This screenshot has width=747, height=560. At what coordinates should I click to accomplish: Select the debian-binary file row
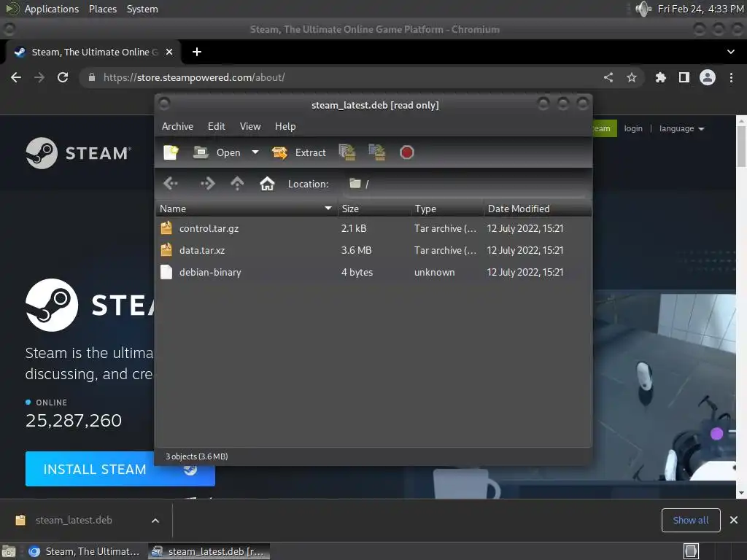pos(373,273)
